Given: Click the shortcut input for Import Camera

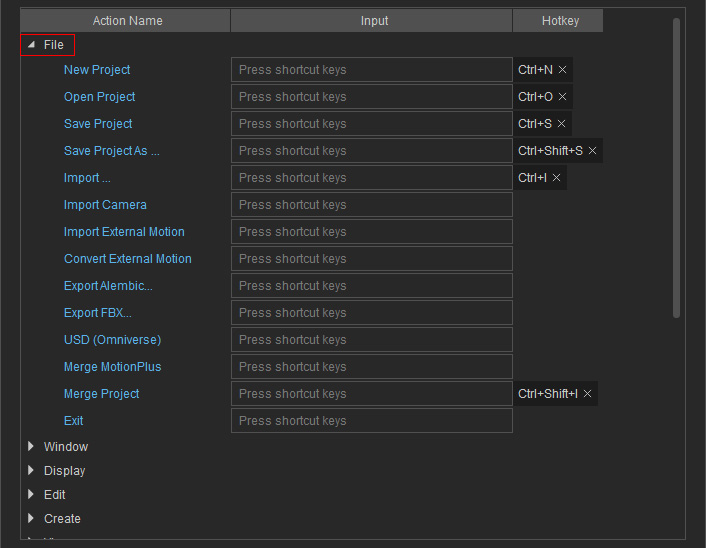Looking at the screenshot, I should 371,205.
